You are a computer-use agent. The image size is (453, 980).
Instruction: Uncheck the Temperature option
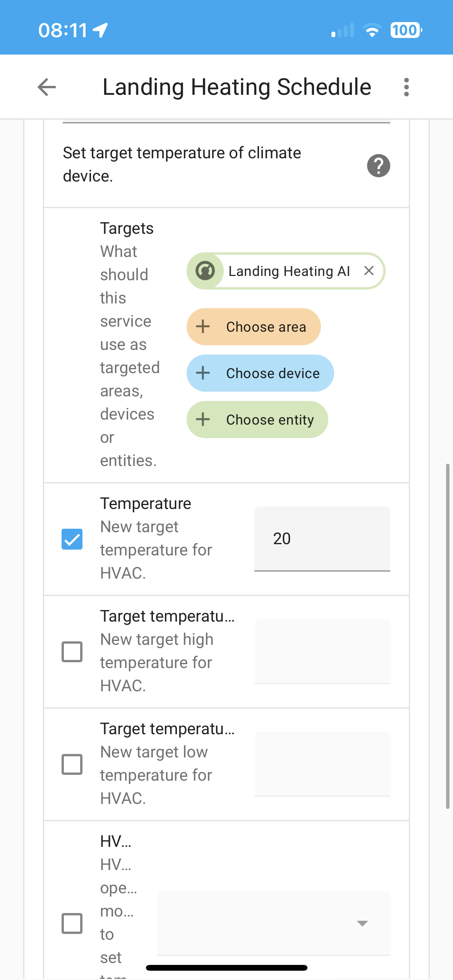tap(72, 538)
